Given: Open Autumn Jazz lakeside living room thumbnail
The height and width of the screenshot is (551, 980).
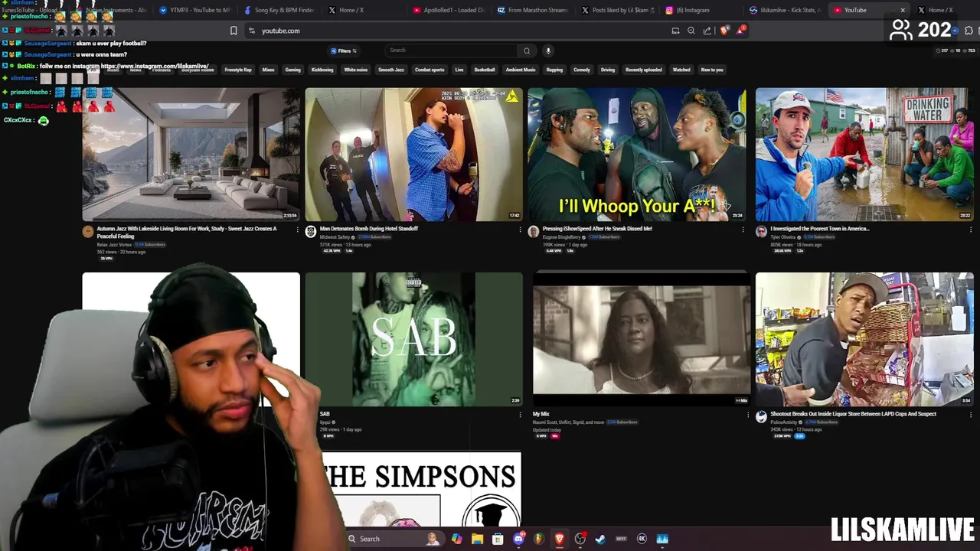Looking at the screenshot, I should [191, 155].
